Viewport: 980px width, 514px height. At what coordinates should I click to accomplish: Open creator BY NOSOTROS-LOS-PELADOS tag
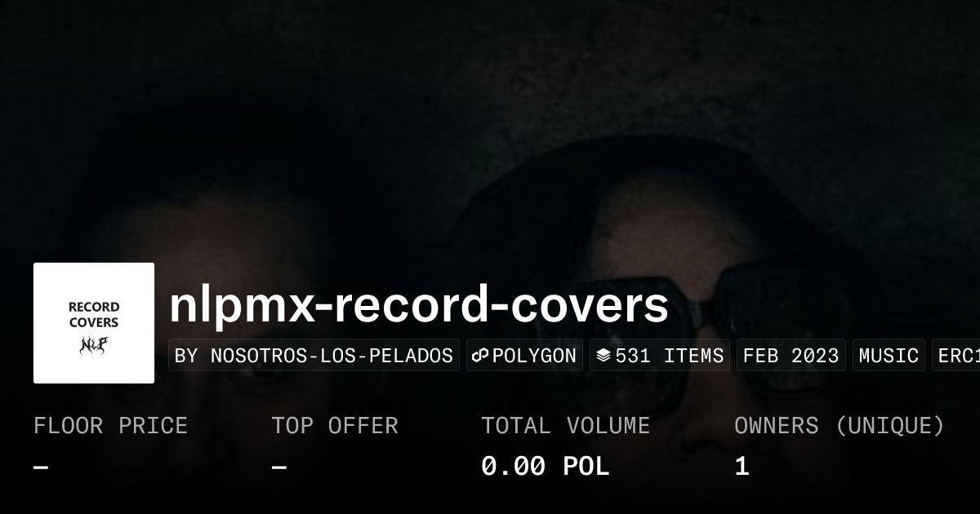[314, 356]
